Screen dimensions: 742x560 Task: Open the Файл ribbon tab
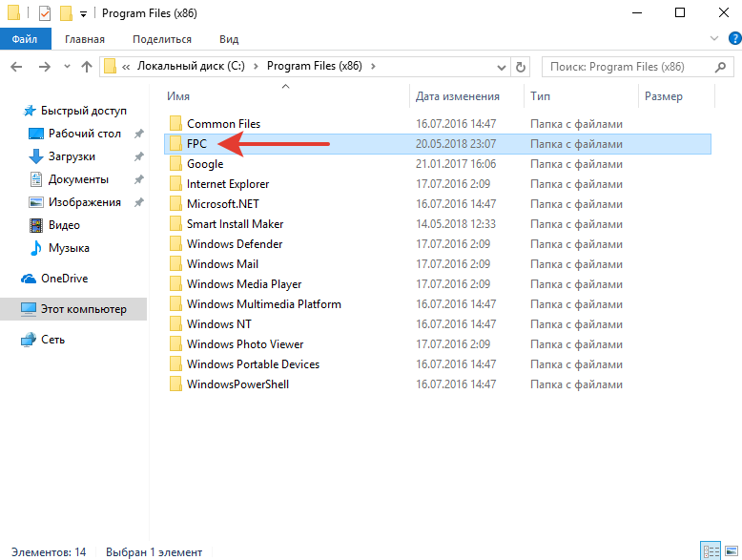click(25, 39)
